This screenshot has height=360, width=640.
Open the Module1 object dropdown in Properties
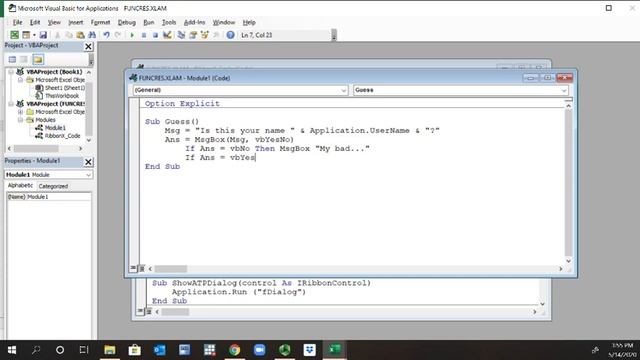(x=88, y=175)
